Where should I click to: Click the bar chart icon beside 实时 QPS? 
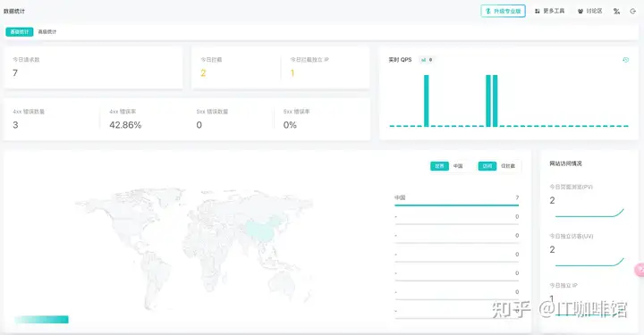click(423, 60)
